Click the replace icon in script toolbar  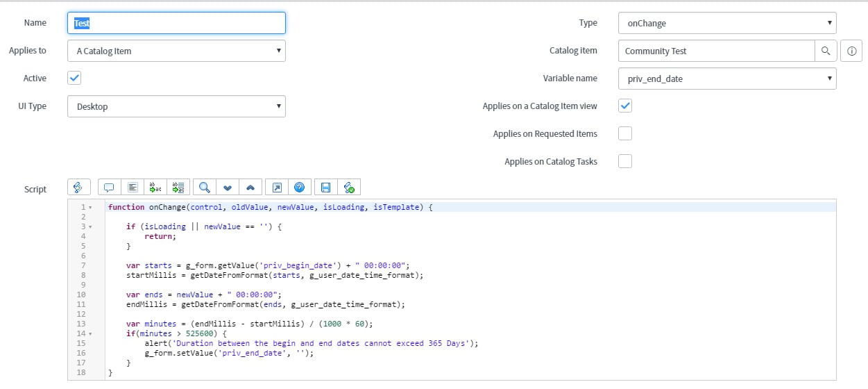point(155,188)
